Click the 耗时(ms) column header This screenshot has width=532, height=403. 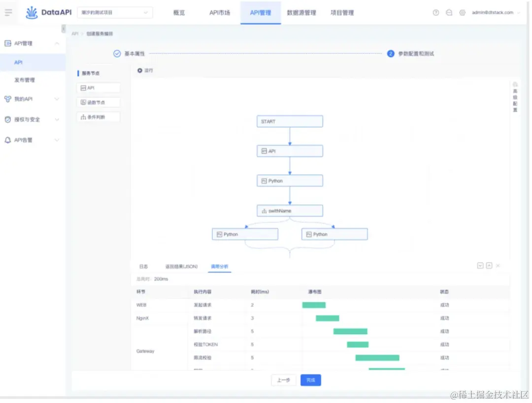260,292
